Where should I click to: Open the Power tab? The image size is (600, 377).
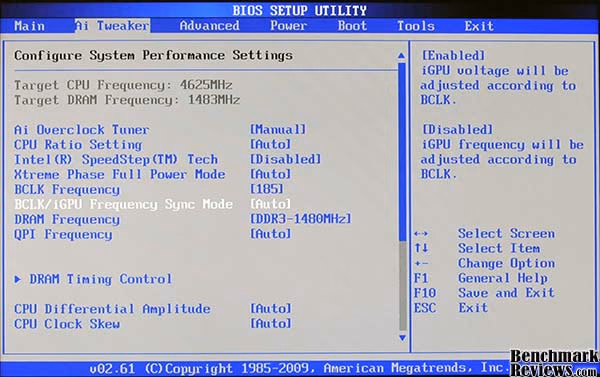click(289, 26)
